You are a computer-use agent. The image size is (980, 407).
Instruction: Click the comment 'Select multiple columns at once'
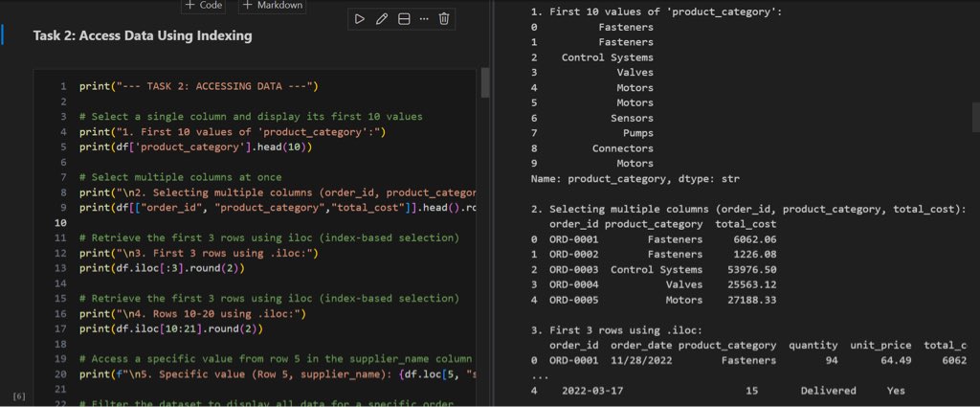pos(181,177)
